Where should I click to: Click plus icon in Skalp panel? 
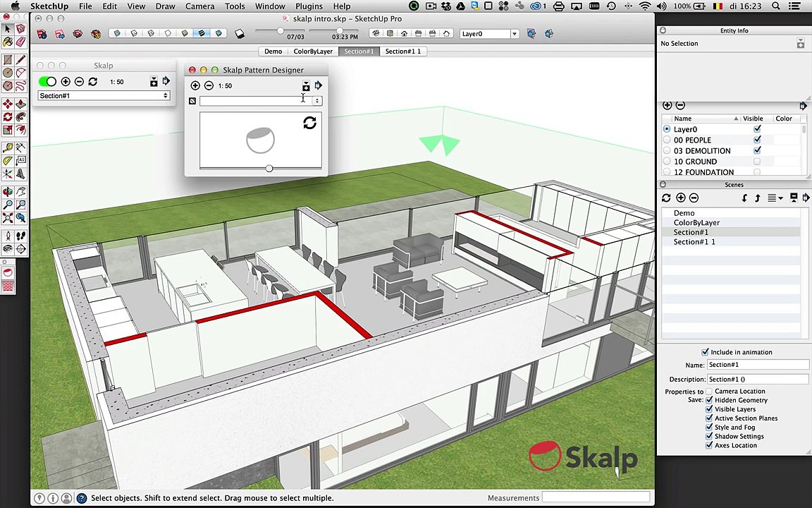[x=66, y=81]
